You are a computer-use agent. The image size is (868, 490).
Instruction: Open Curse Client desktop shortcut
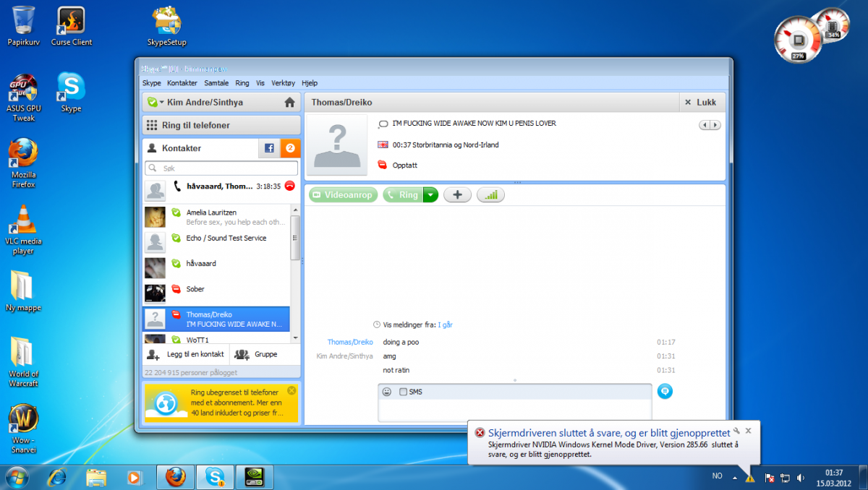coord(71,26)
